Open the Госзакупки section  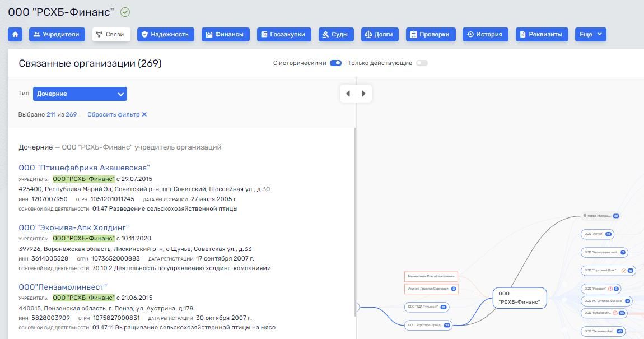point(284,35)
